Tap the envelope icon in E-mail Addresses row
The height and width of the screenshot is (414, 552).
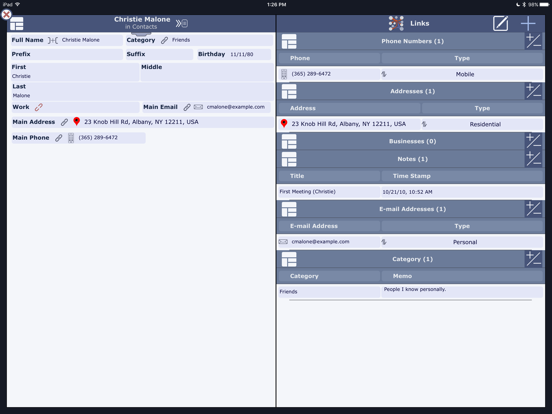pos(283,242)
